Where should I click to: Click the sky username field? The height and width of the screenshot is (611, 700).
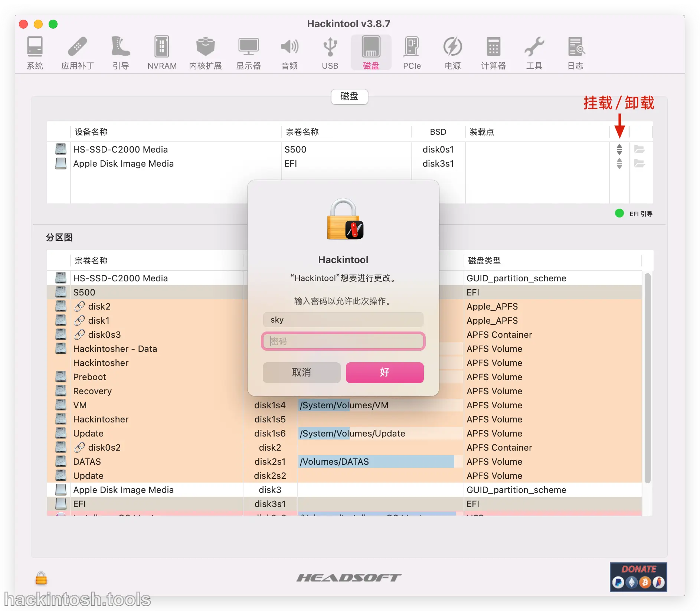coord(343,320)
